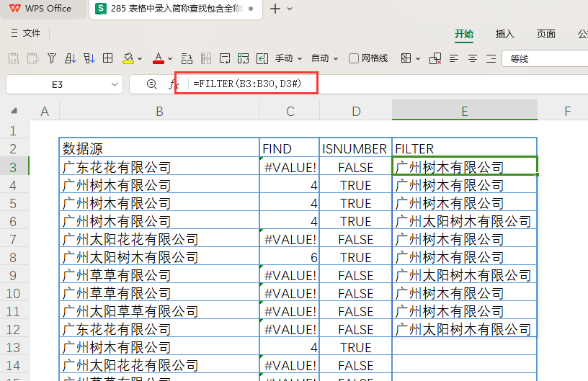Click the fx insert function icon
The height and width of the screenshot is (381, 588).
coord(173,85)
